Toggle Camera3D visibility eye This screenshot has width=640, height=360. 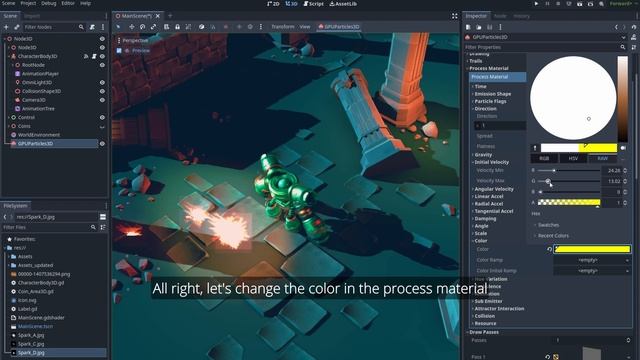click(x=102, y=100)
